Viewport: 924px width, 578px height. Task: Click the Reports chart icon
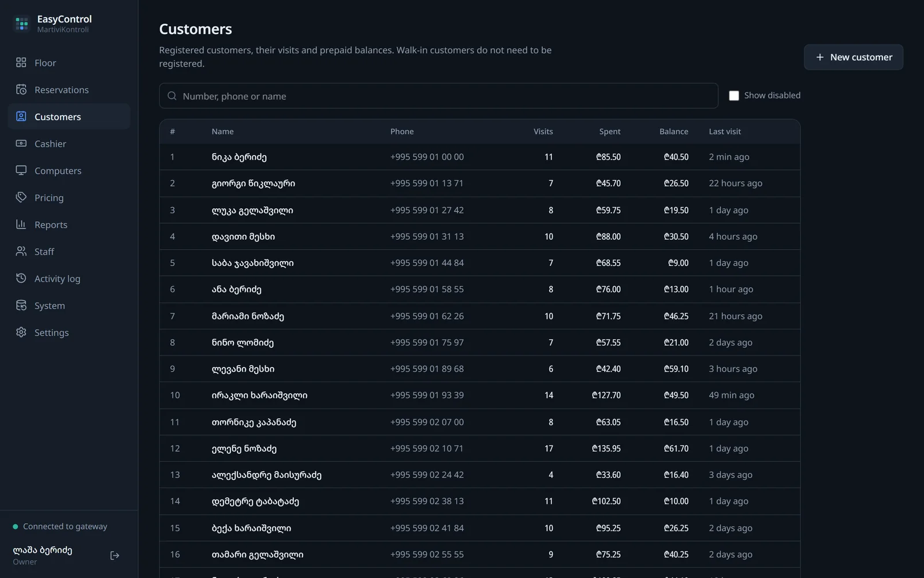(x=21, y=224)
